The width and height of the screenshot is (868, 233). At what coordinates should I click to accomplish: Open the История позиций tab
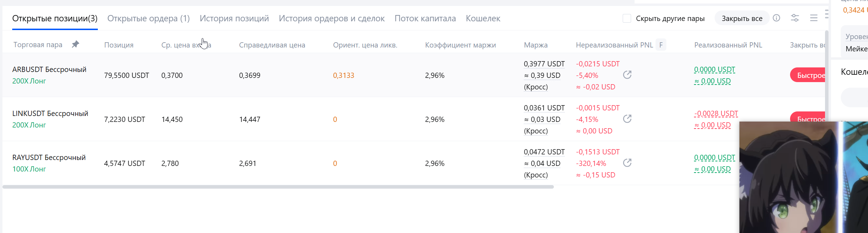tap(234, 19)
